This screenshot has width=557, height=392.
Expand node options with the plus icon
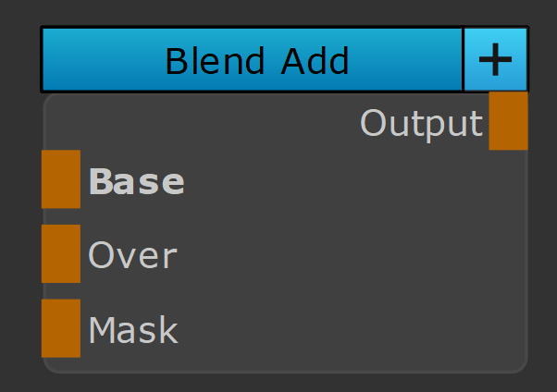coord(496,60)
